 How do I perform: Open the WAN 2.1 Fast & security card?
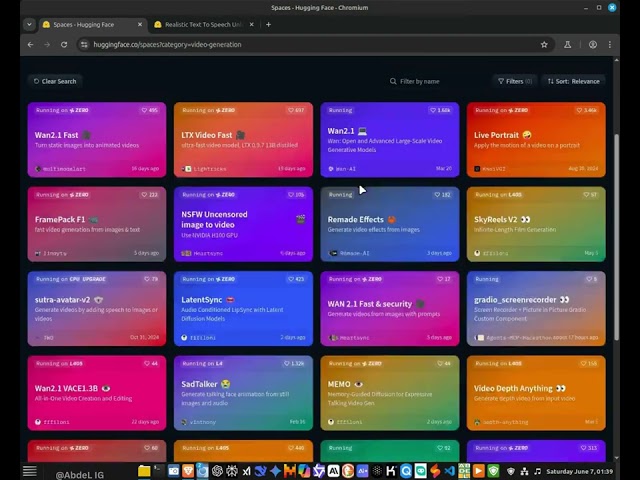(x=390, y=309)
